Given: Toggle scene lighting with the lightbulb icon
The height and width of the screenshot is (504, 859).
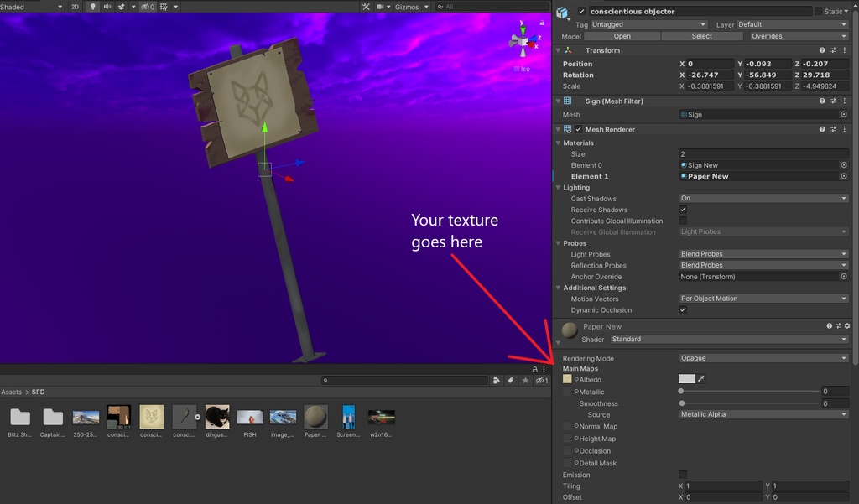Looking at the screenshot, I should (x=92, y=7).
